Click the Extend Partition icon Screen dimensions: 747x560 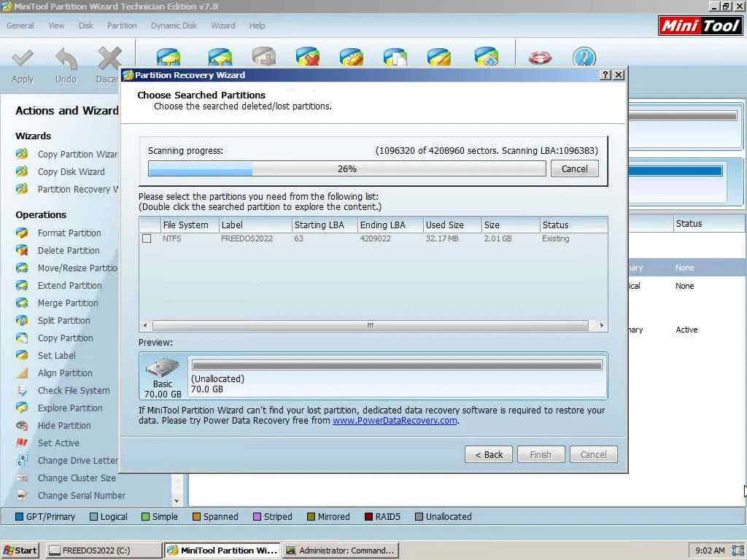(x=22, y=285)
